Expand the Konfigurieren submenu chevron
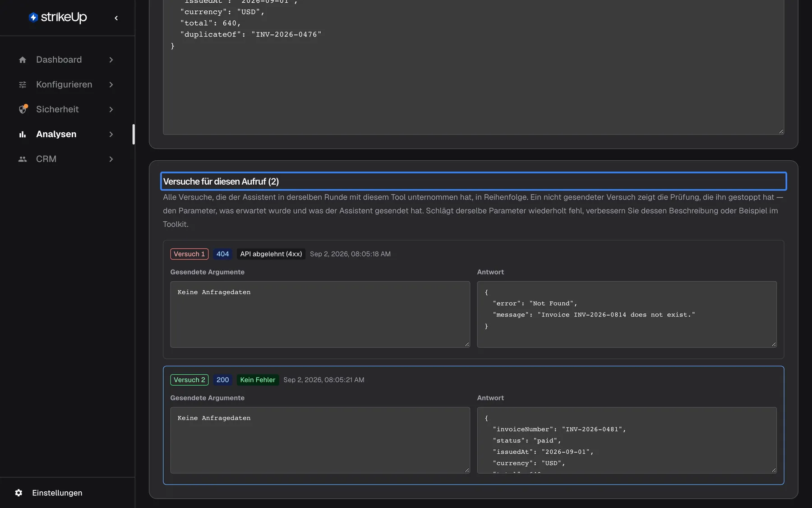Viewport: 812px width, 508px height. [x=111, y=84]
